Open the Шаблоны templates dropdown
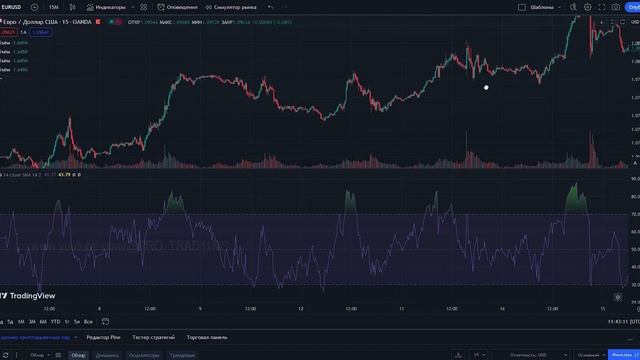This screenshot has width=640, height=360. pos(546,7)
